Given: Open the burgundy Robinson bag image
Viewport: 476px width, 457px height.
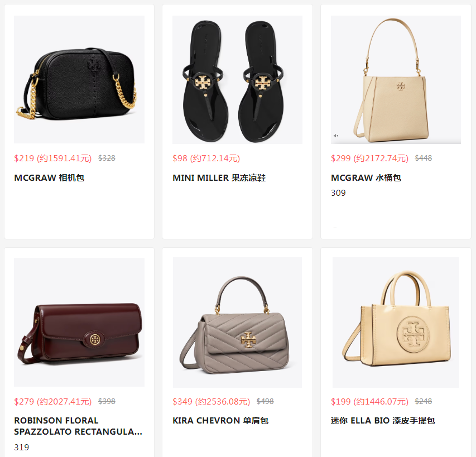Looking at the screenshot, I should (79, 322).
